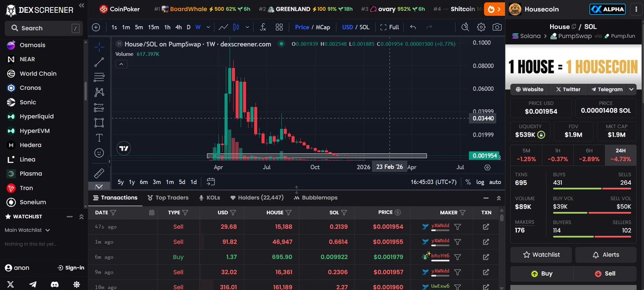Open the Fibonacci tools in the drawing sidebar
Viewport: 644px width, 290px height.
tap(99, 77)
